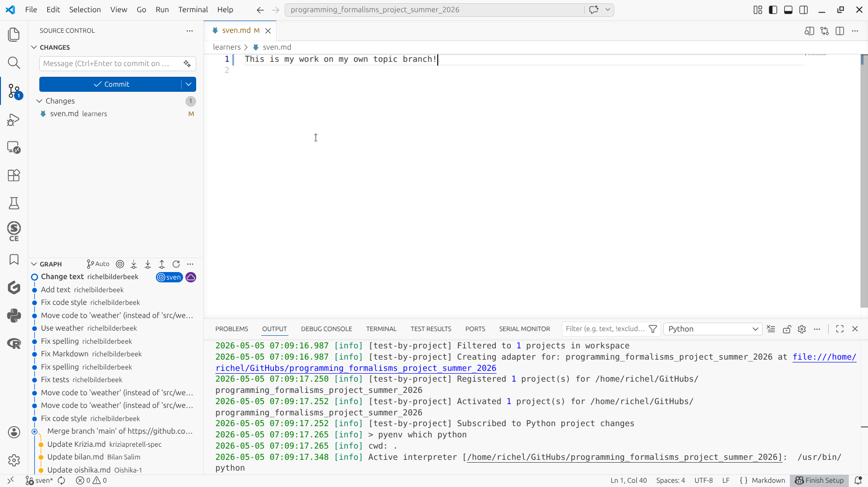This screenshot has height=487, width=868.
Task: Change the Spaces: 4 indentation setting
Action: click(670, 480)
